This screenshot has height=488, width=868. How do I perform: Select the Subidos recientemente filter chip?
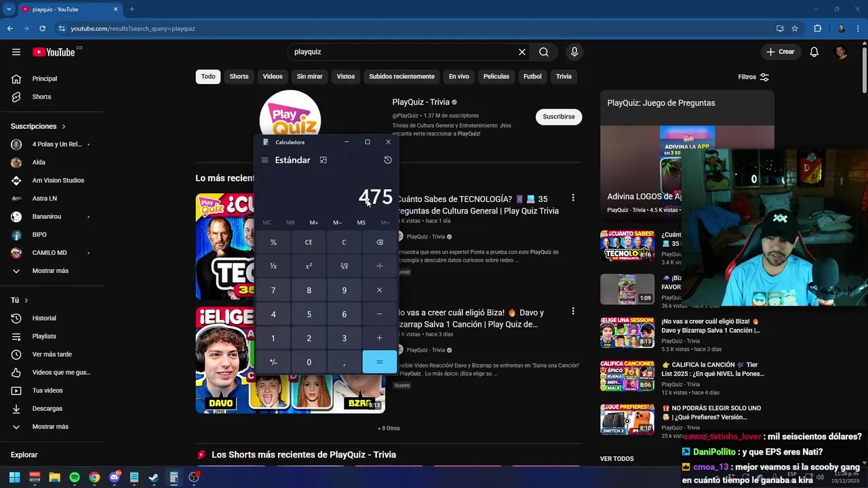point(401,77)
